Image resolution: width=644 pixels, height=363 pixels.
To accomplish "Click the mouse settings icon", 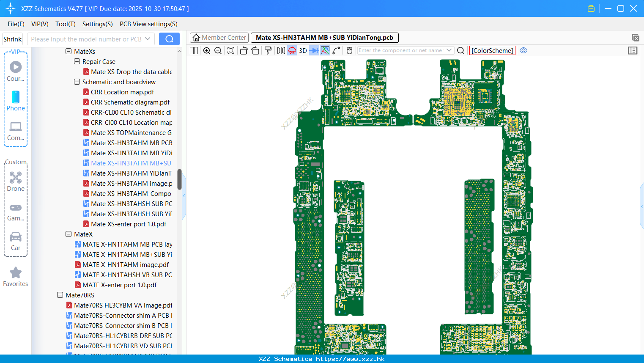I will tap(349, 50).
